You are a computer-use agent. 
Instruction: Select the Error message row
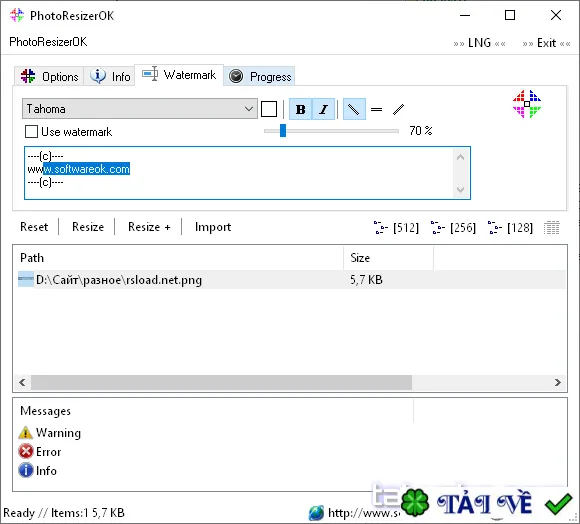point(40,452)
